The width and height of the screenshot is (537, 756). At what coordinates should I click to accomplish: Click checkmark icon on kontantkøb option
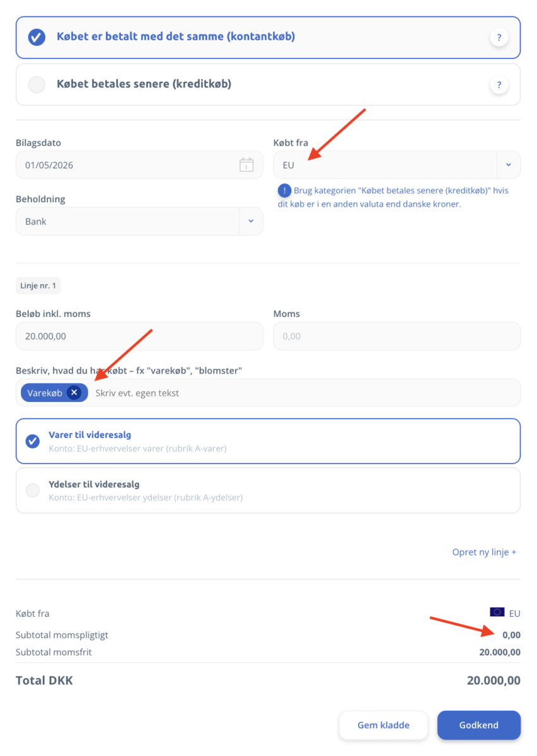(37, 37)
